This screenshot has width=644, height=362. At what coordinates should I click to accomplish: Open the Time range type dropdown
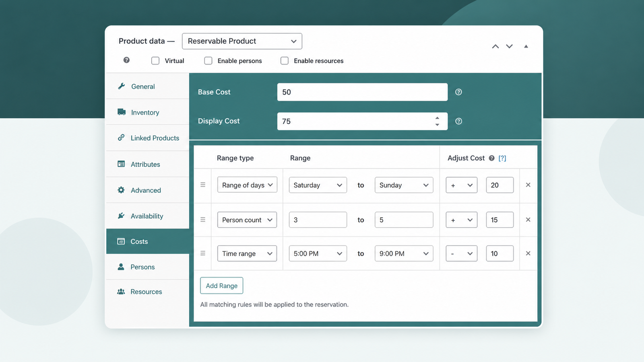(x=247, y=253)
